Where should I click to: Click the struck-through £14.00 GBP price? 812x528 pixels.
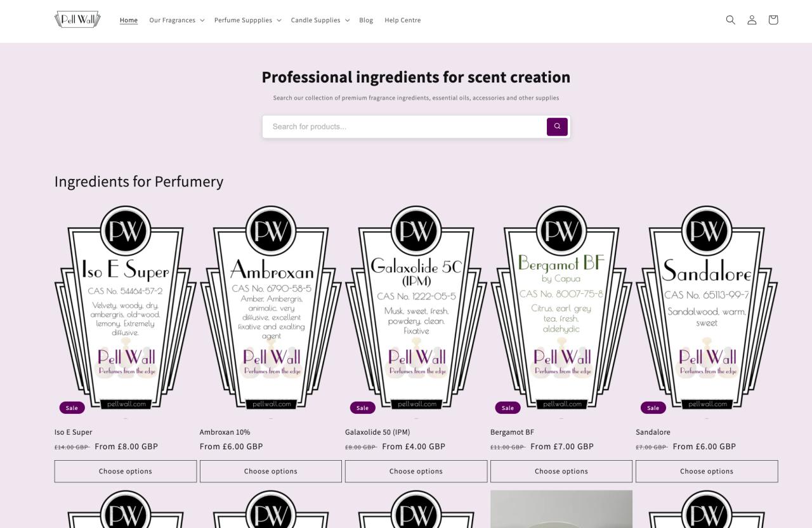[x=71, y=447]
